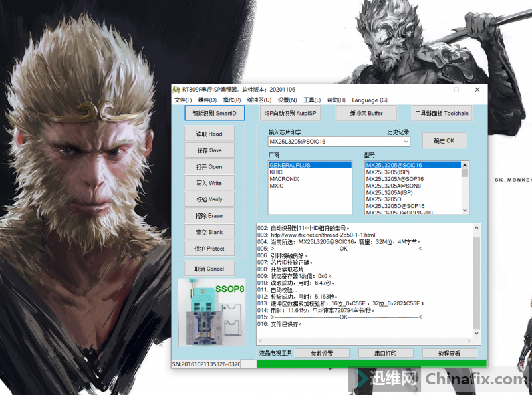Select MX25L3205(ISP) in the model list
This screenshot has height=395, width=532.
coord(413,172)
